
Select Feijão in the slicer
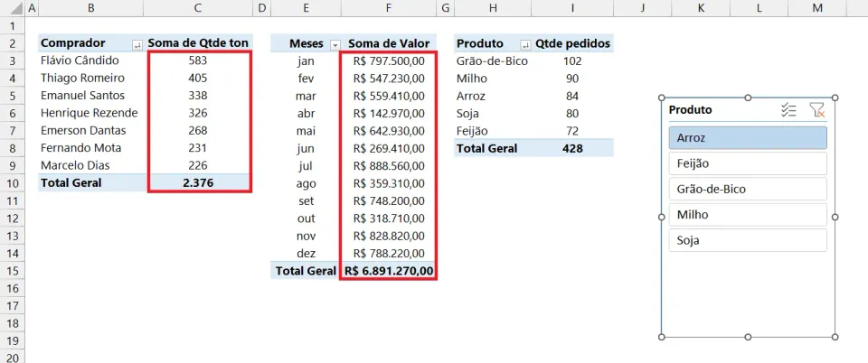click(x=748, y=163)
